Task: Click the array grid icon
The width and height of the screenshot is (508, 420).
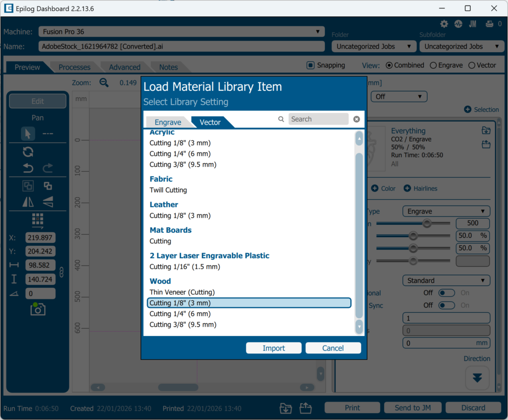Action: coord(38,220)
